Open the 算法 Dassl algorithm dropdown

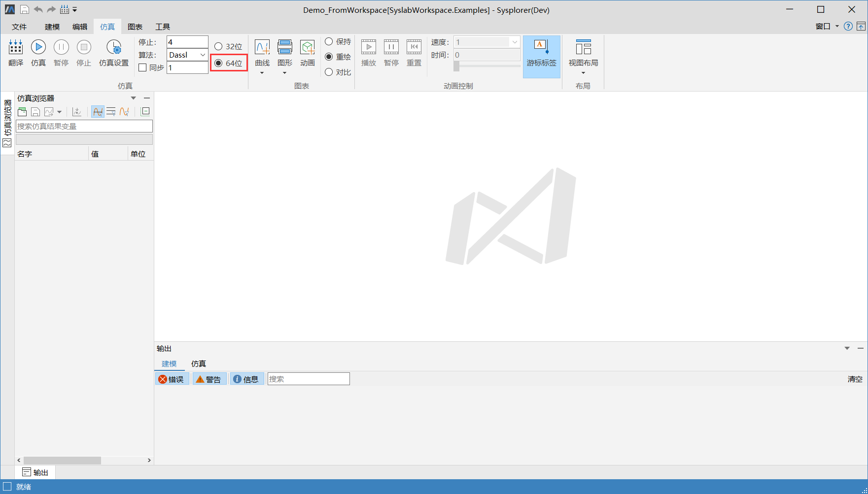pyautogui.click(x=187, y=55)
